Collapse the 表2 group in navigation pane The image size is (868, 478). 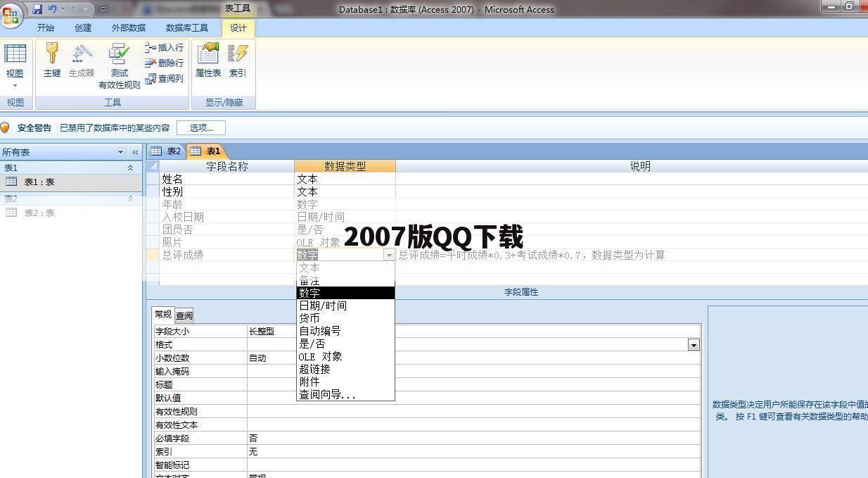click(130, 199)
